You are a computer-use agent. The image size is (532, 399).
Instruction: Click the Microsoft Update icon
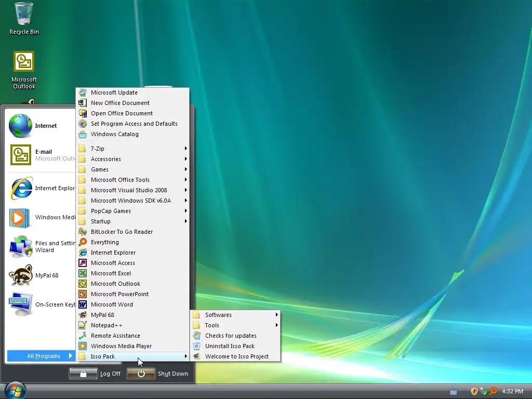[x=83, y=92]
